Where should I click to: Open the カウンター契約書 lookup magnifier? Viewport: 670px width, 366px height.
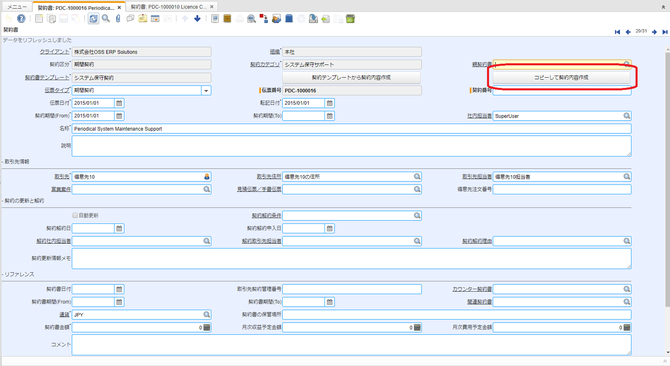(626, 289)
